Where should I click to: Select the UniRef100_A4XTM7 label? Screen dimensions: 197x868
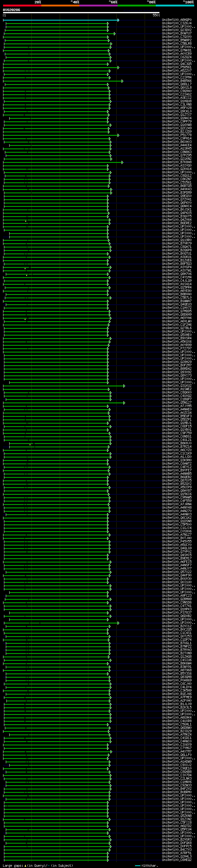pyautogui.click(x=177, y=751)
